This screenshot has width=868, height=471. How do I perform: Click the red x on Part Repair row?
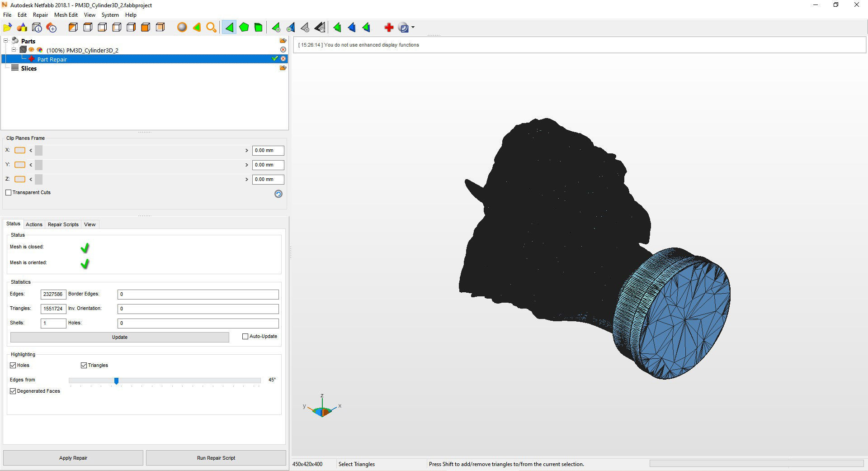point(283,59)
